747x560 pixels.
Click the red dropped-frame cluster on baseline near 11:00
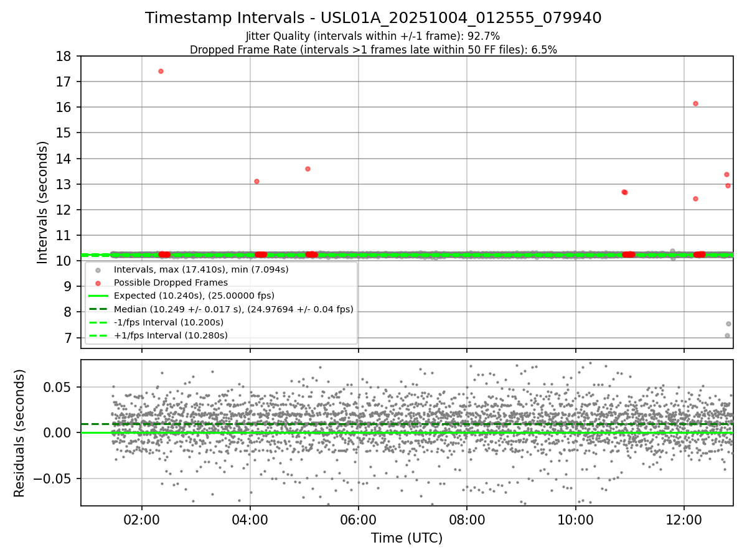(x=629, y=254)
